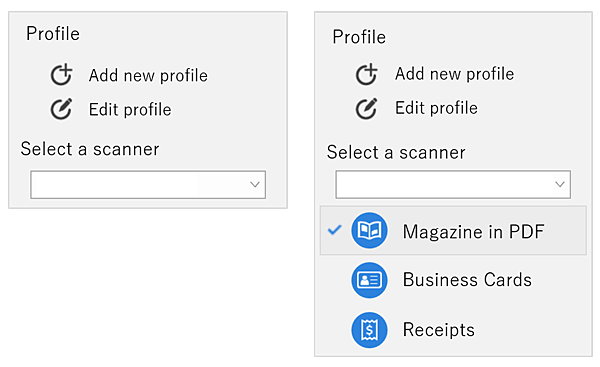Choose the Business Cards profile
This screenshot has height=367, width=600.
click(x=453, y=280)
